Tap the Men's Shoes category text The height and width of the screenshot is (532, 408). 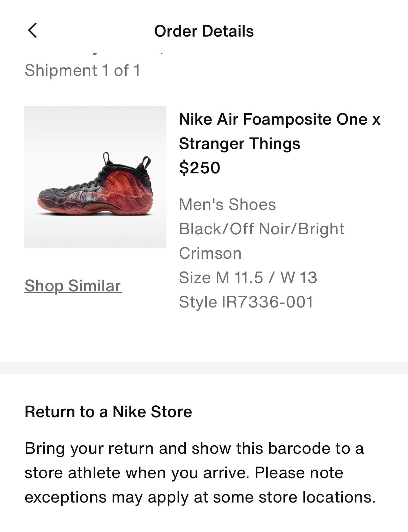227,205
